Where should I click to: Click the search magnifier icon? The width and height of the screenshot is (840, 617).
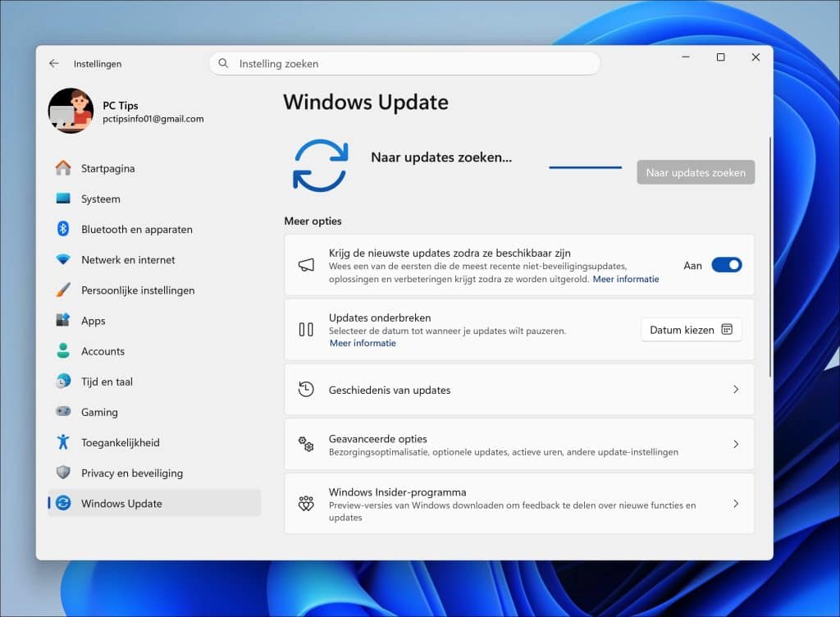pos(223,63)
